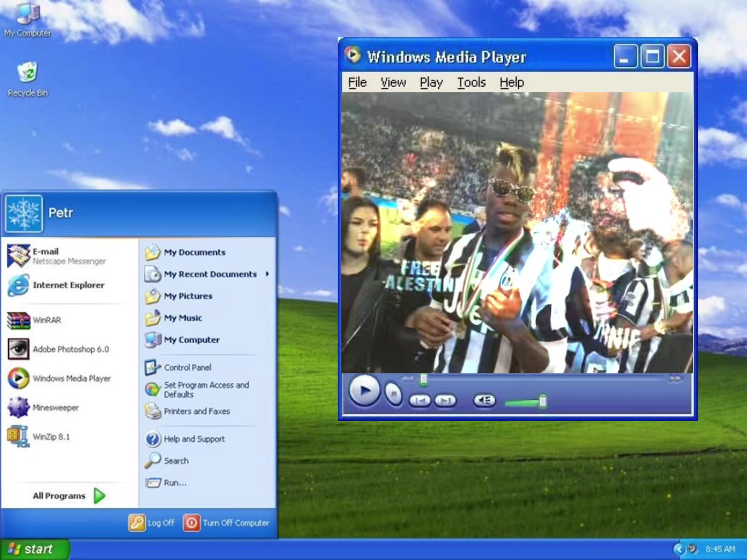Show hidden system tray icons
747x560 pixels.
coord(679,549)
